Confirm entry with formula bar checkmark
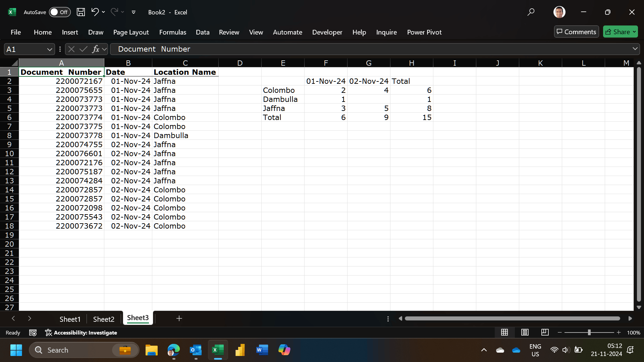This screenshot has height=362, width=644. pos(83,49)
